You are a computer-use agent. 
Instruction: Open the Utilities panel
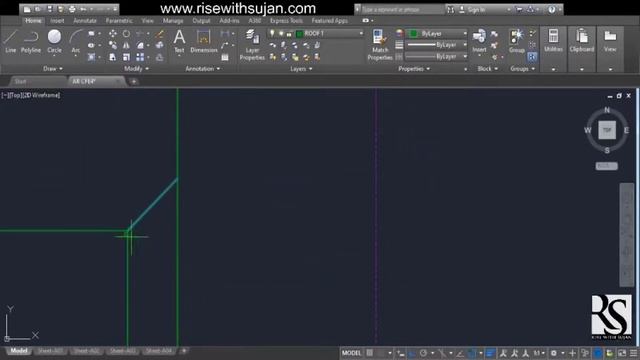553,41
